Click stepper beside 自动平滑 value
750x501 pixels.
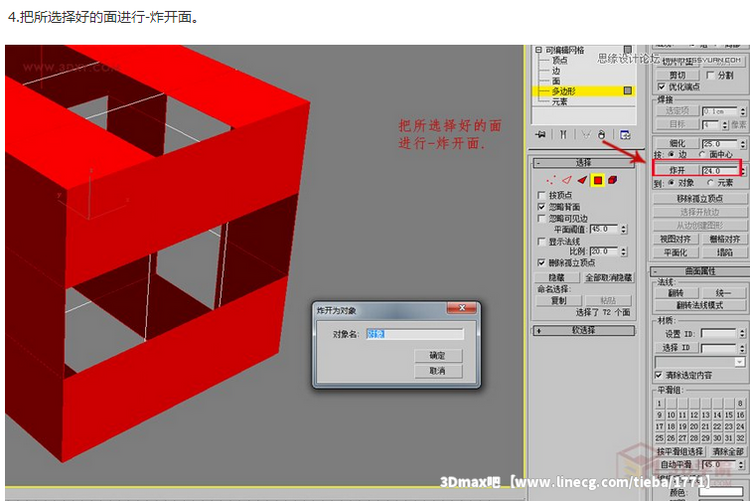click(x=741, y=464)
